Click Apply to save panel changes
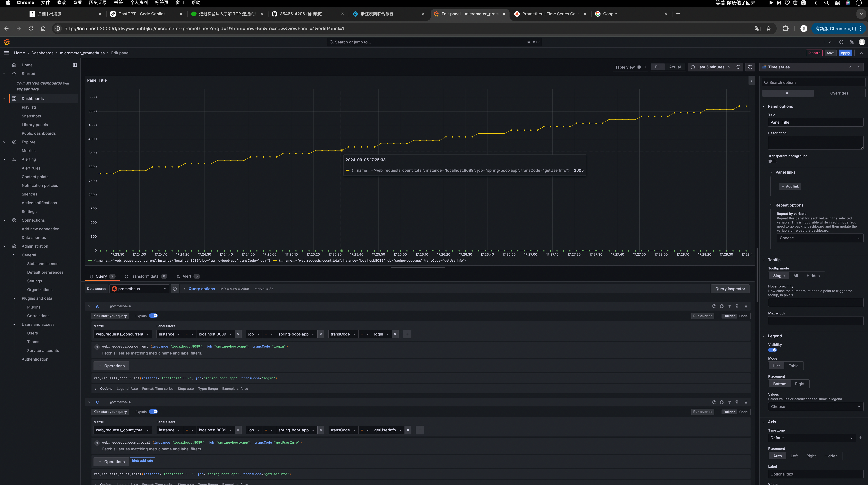Screen dimensions: 868x485 pos(845,53)
